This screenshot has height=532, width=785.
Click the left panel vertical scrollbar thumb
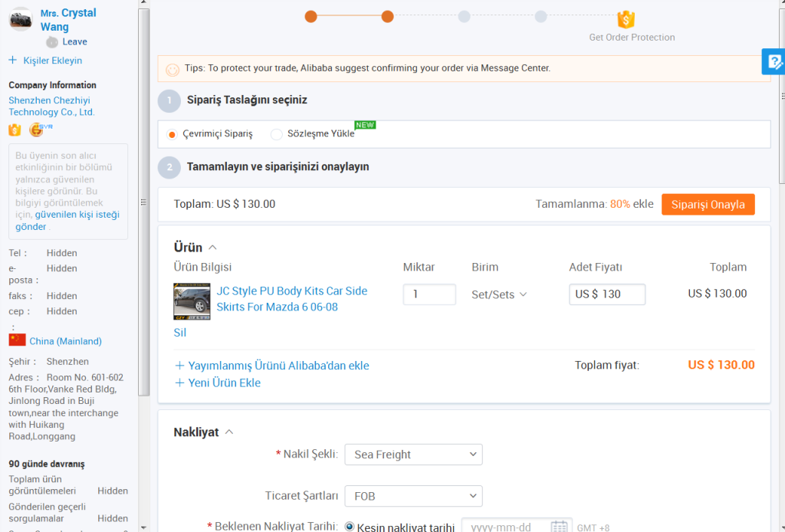[x=143, y=202]
